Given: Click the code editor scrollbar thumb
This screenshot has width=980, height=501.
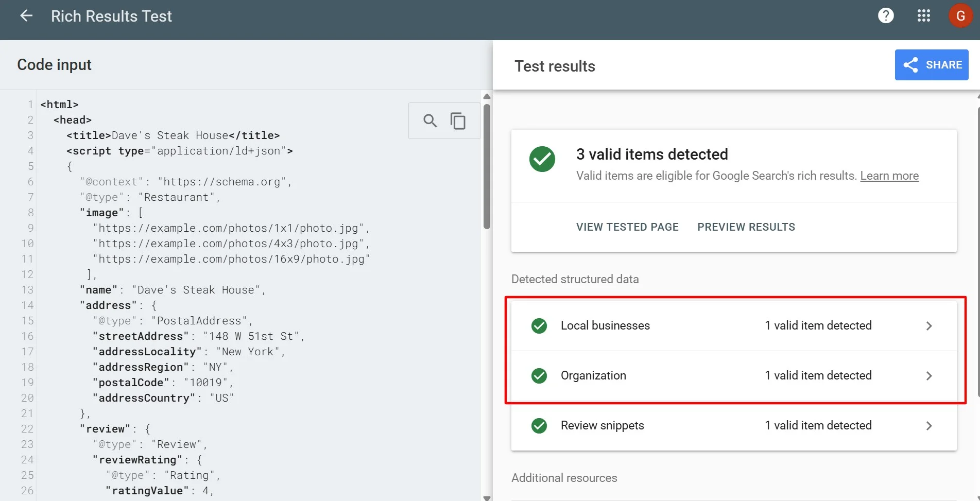Looking at the screenshot, I should [x=487, y=166].
